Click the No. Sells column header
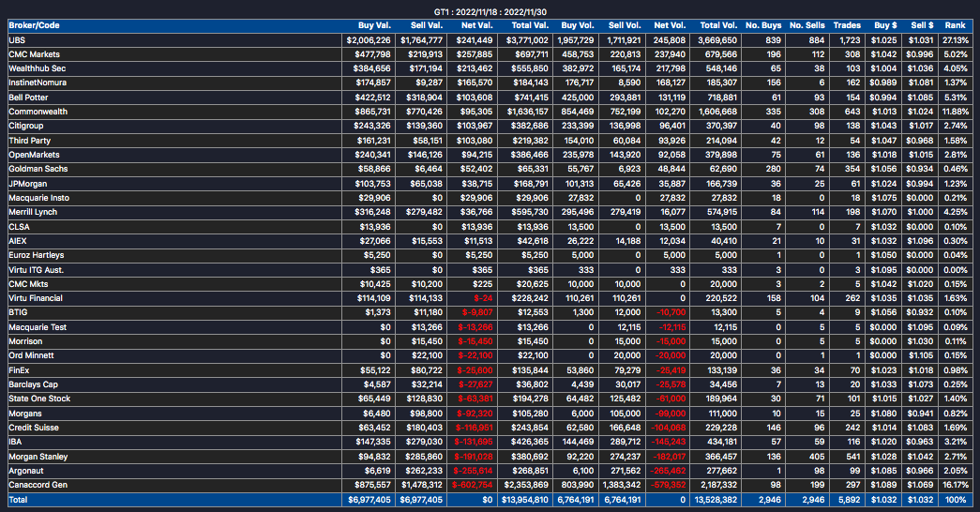980x512 pixels. tap(807, 25)
